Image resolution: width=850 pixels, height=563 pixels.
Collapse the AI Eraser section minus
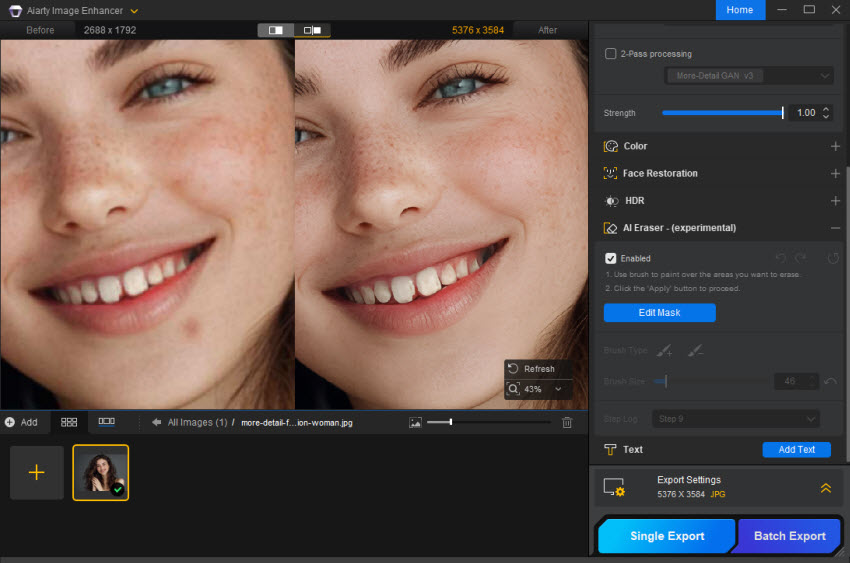(x=835, y=228)
